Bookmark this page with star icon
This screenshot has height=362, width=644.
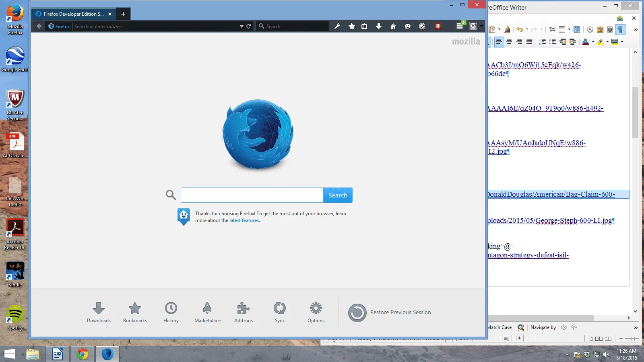point(352,26)
